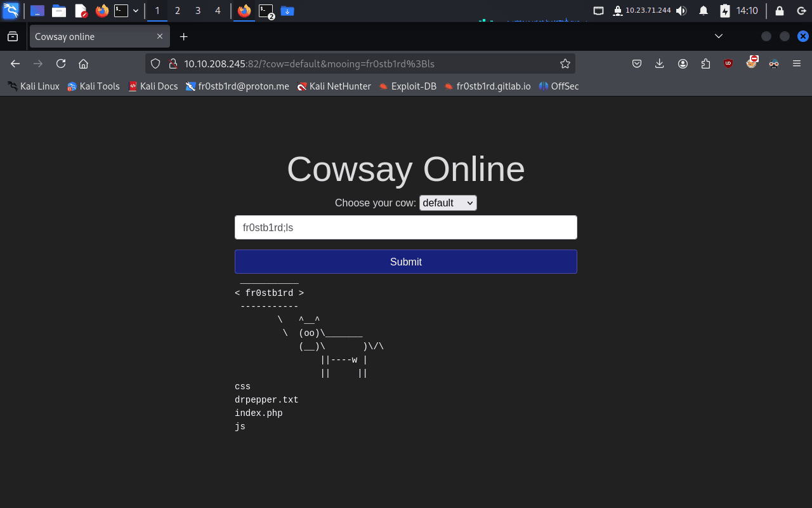Reload the current page

point(61,63)
